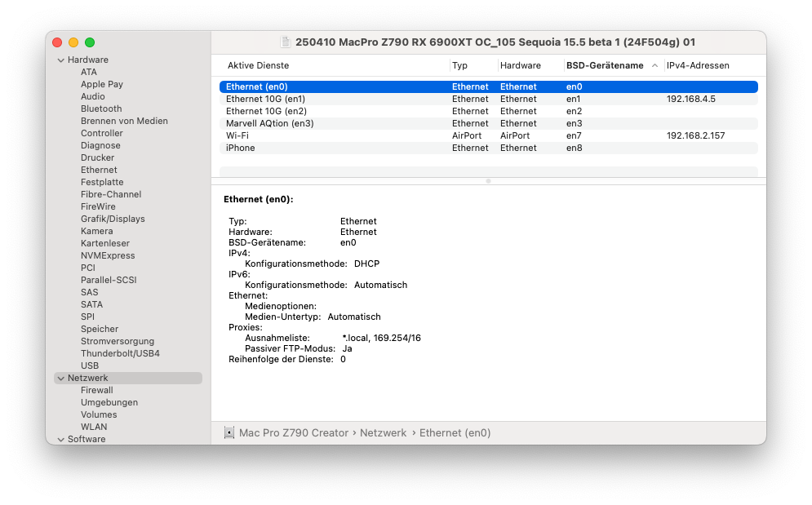Open the Ethernet hardware sidebar entry

pyautogui.click(x=99, y=170)
